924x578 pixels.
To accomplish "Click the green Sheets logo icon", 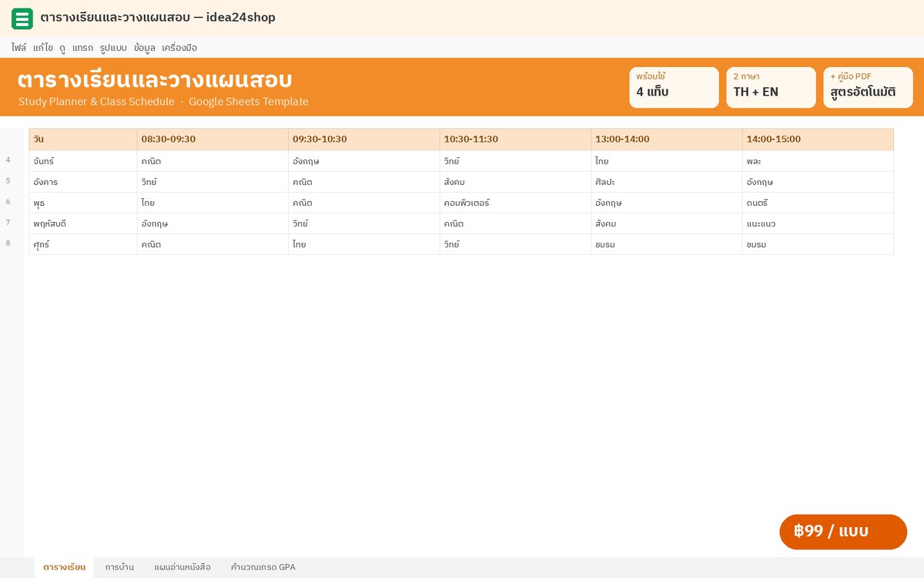I will tap(22, 18).
